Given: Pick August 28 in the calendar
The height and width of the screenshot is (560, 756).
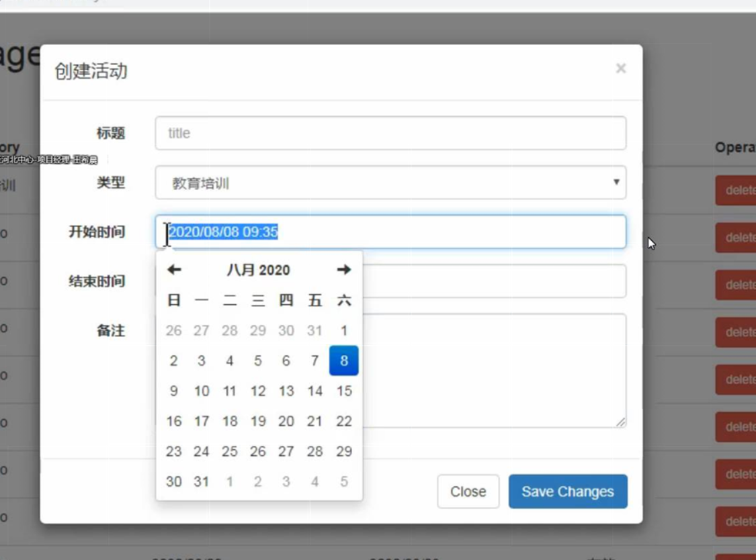Looking at the screenshot, I should 315,451.
